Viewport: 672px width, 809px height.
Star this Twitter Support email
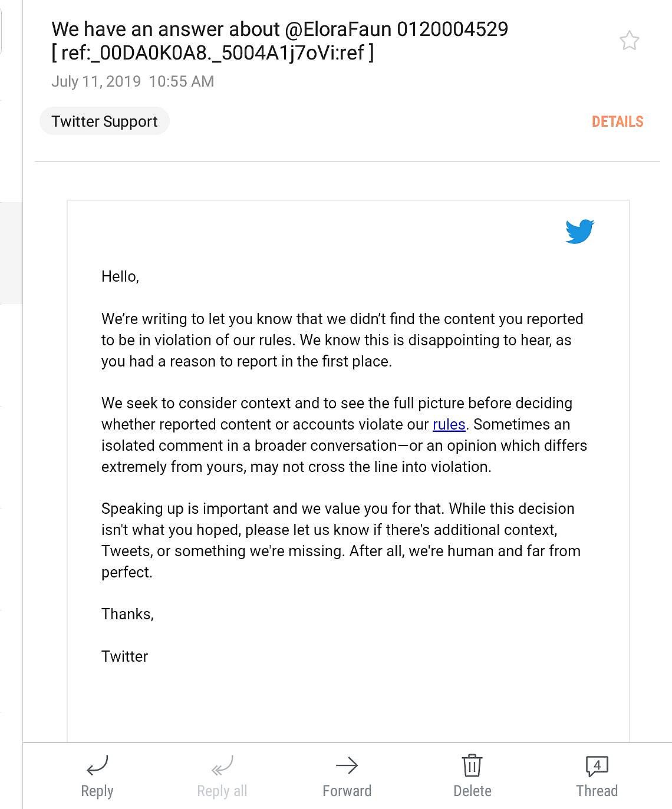point(629,41)
